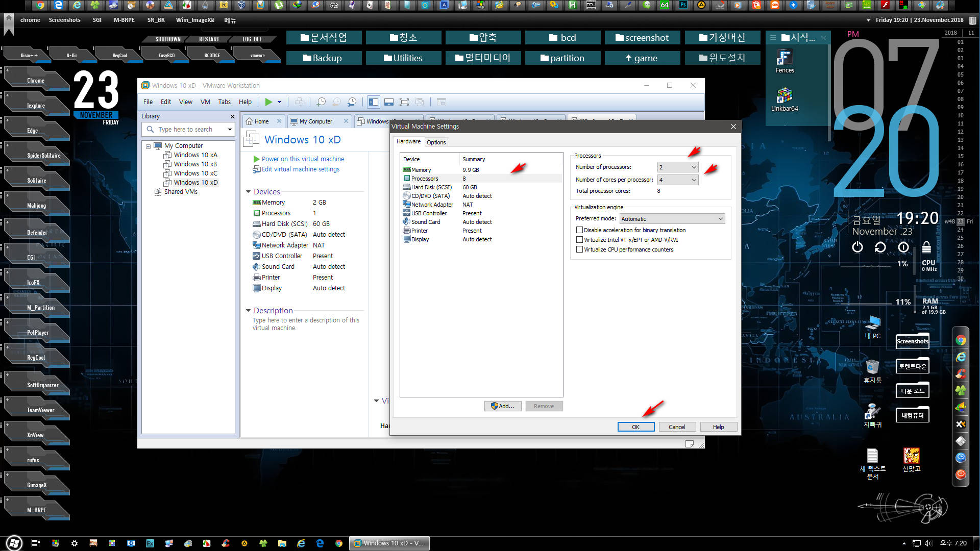
Task: Open the Backup folder shortcut
Action: [x=324, y=58]
